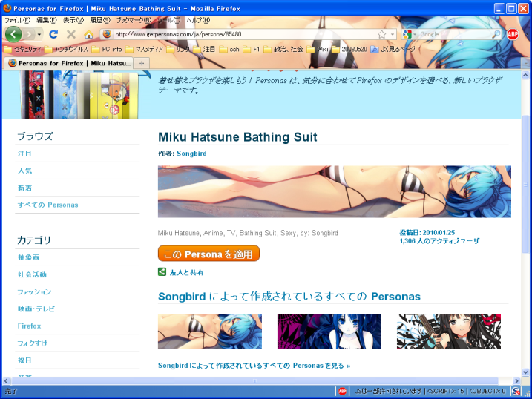Open the 映画・テレビ category

pyautogui.click(x=36, y=309)
